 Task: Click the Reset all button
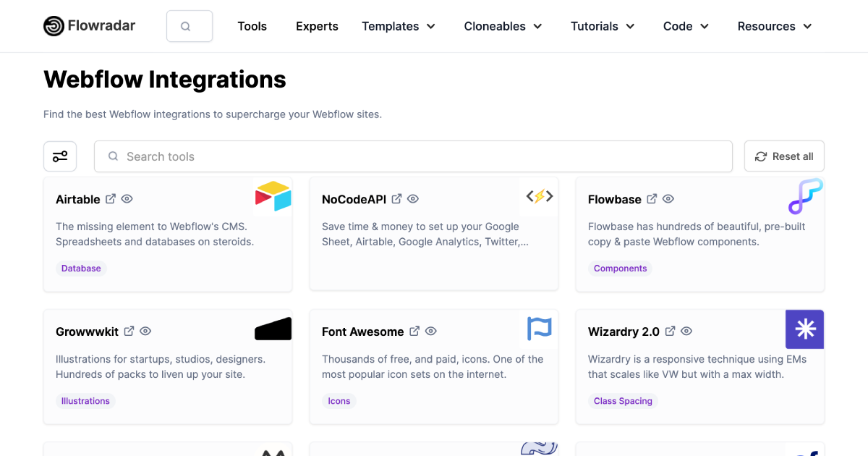coord(784,156)
